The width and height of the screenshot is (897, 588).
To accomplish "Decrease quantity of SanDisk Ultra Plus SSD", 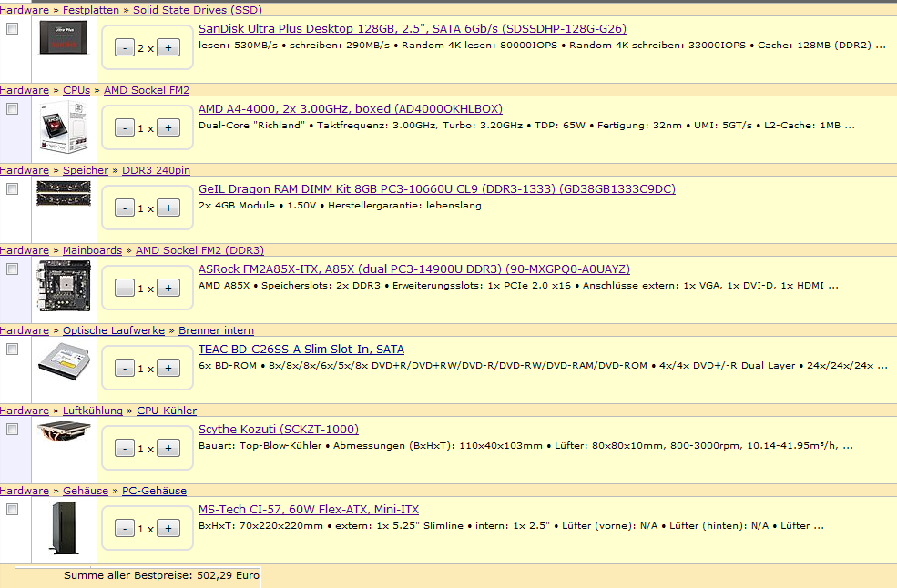I will (125, 48).
